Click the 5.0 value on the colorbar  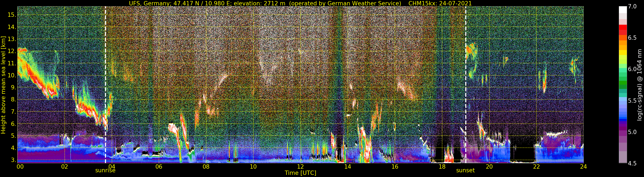coord(632,132)
